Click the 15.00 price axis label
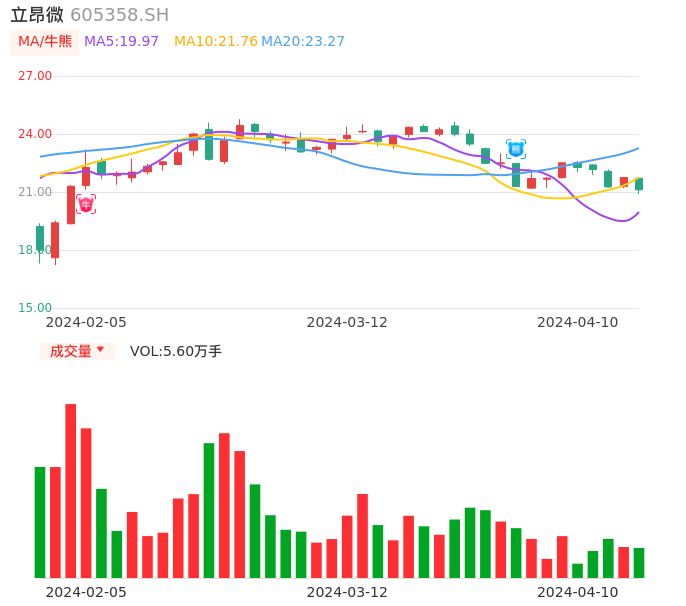Image resolution: width=686 pixels, height=606 pixels. pos(35,308)
